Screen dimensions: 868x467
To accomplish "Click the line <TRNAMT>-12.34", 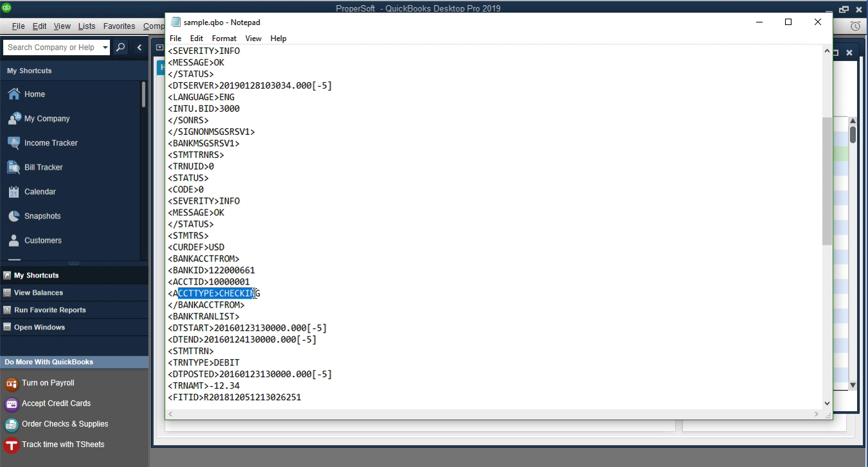I will 204,386.
